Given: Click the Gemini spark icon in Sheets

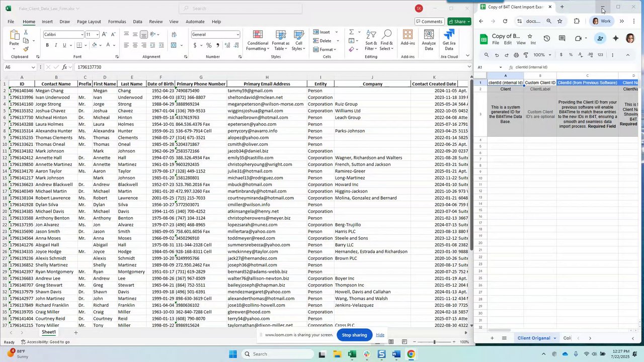Looking at the screenshot, I should point(615,38).
